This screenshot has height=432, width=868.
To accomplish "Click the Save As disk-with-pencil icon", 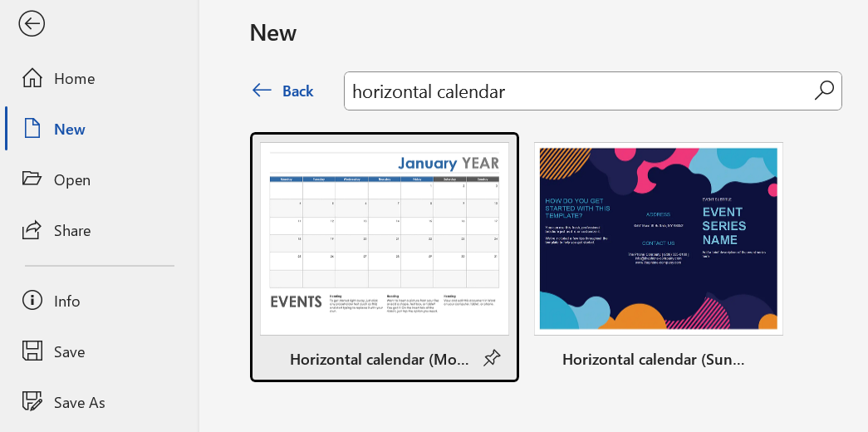I will pos(32,403).
